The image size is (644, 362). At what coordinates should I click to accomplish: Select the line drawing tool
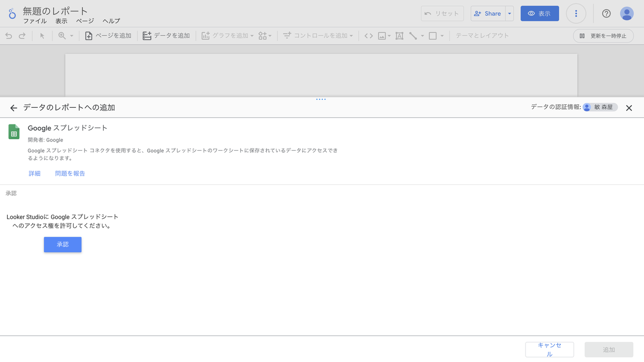413,36
